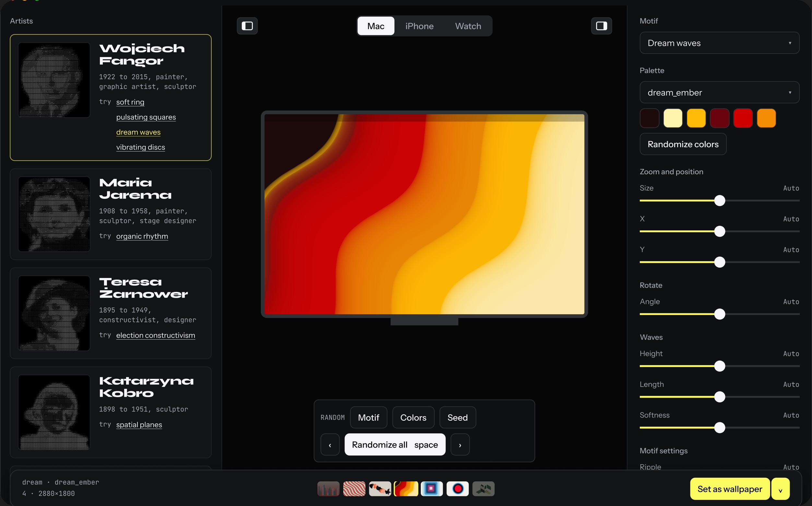Open the Palette dropdown showing dream_ember
The height and width of the screenshot is (506, 812).
[x=719, y=92]
